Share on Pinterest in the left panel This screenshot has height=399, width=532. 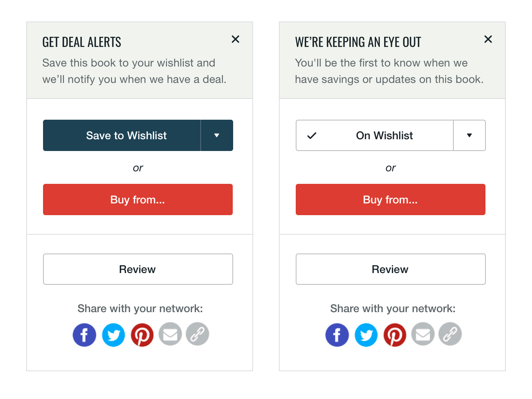pos(142,335)
